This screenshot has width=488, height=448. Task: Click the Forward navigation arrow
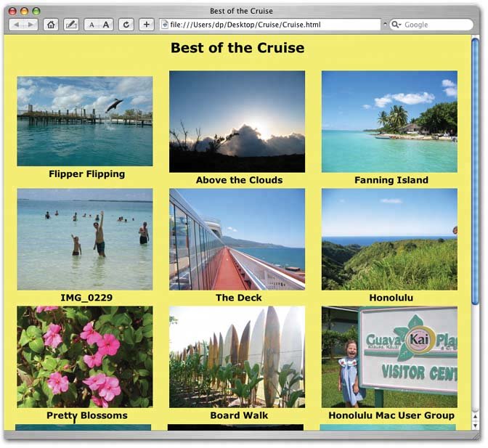[30, 25]
